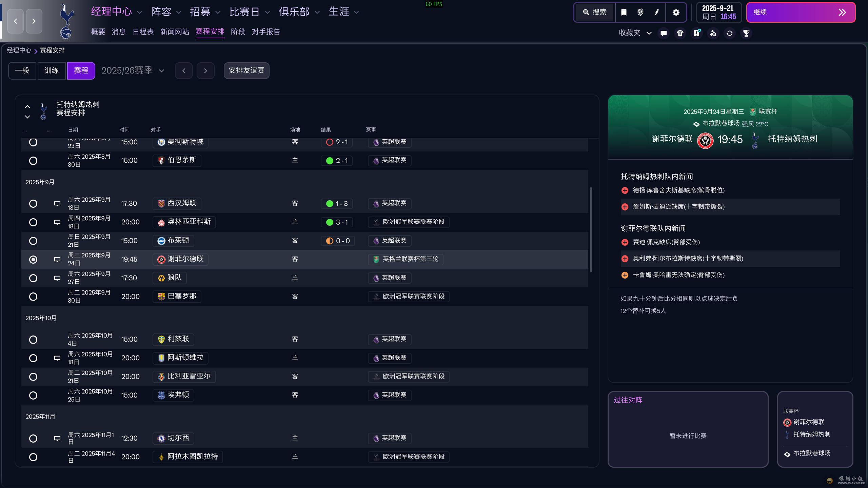Viewport: 868px width, 488px height.
Task: Select the radio button for the 利兹联 match
Action: tap(33, 340)
